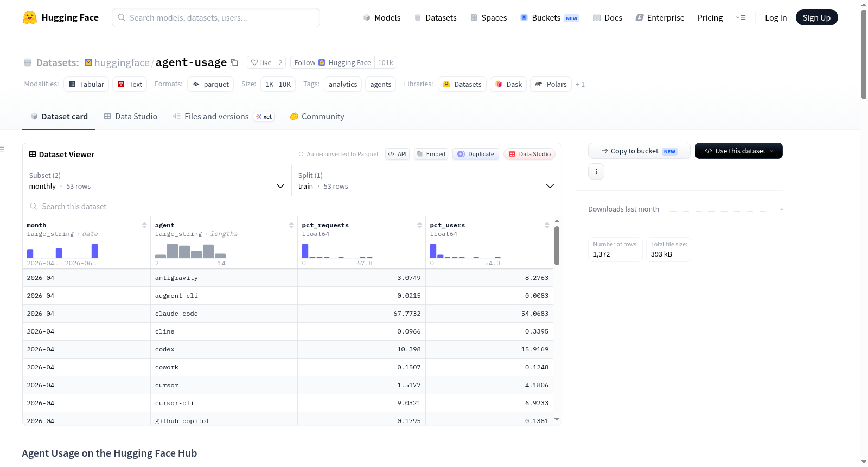
Task: Open Models in the top navigation
Action: (x=382, y=17)
